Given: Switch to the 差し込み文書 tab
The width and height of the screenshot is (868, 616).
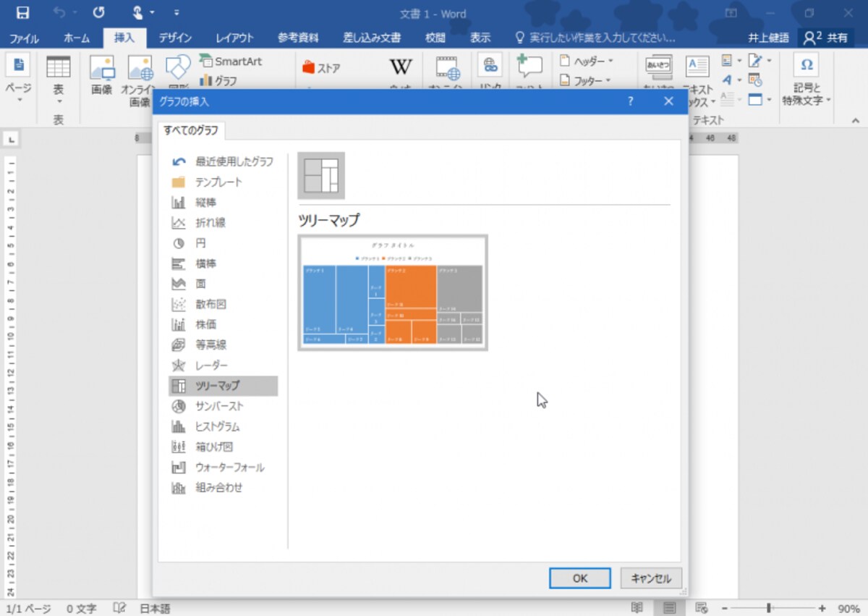Looking at the screenshot, I should click(372, 38).
